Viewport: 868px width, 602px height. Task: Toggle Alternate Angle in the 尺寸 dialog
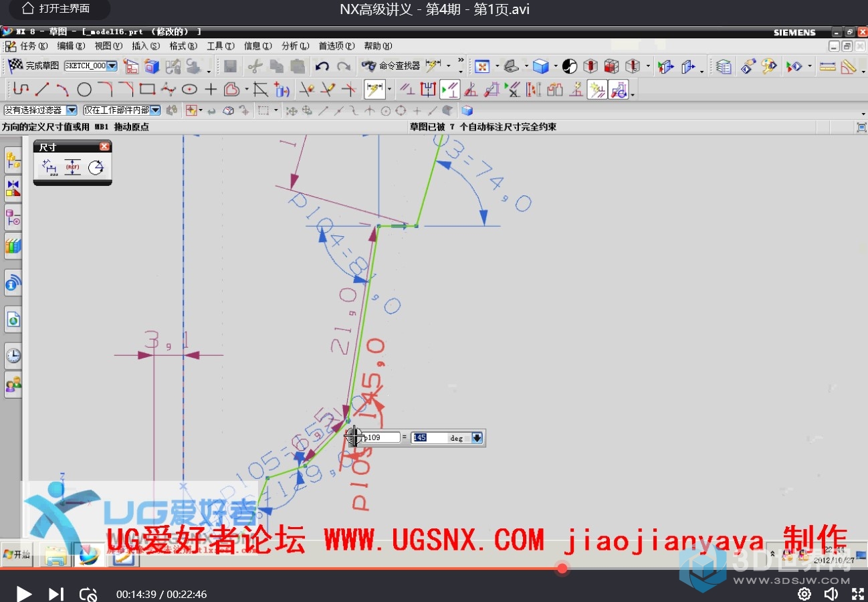(96, 167)
